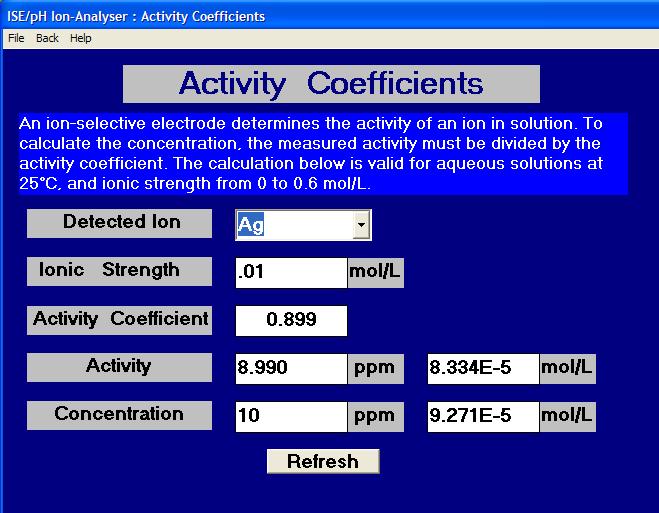Click the mol/L unit in the Activity row
Viewport: 659px width, 513px height.
coord(567,368)
